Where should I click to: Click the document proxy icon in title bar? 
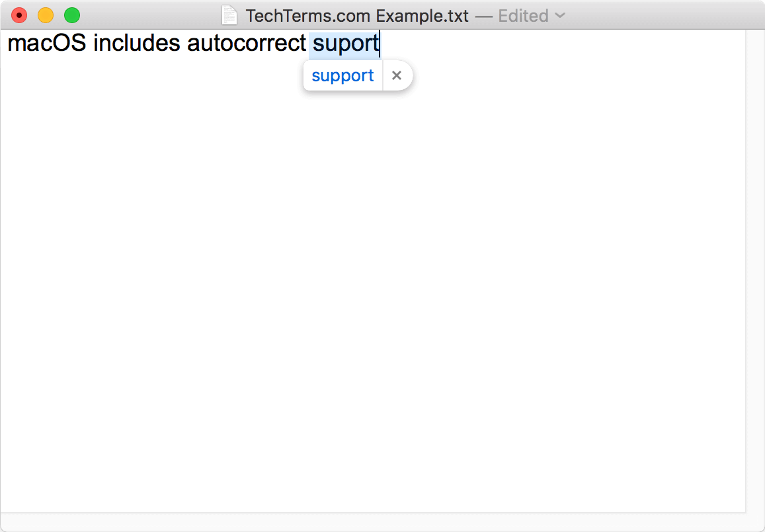[x=229, y=15]
